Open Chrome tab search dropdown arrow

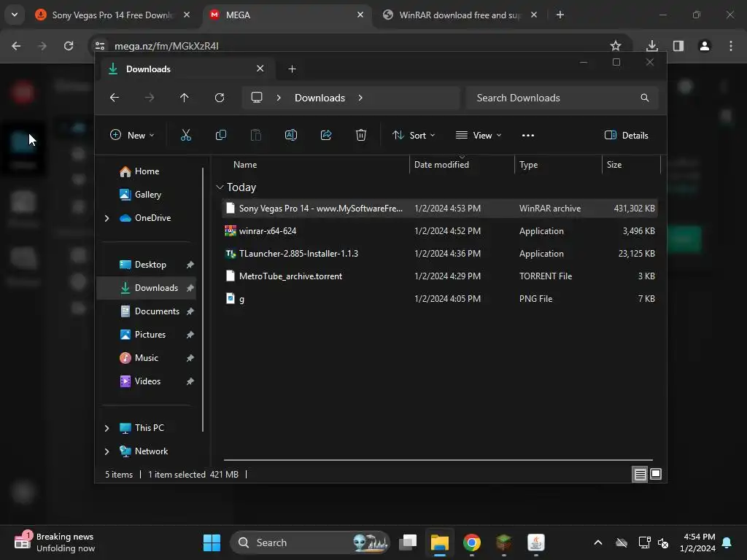click(15, 15)
